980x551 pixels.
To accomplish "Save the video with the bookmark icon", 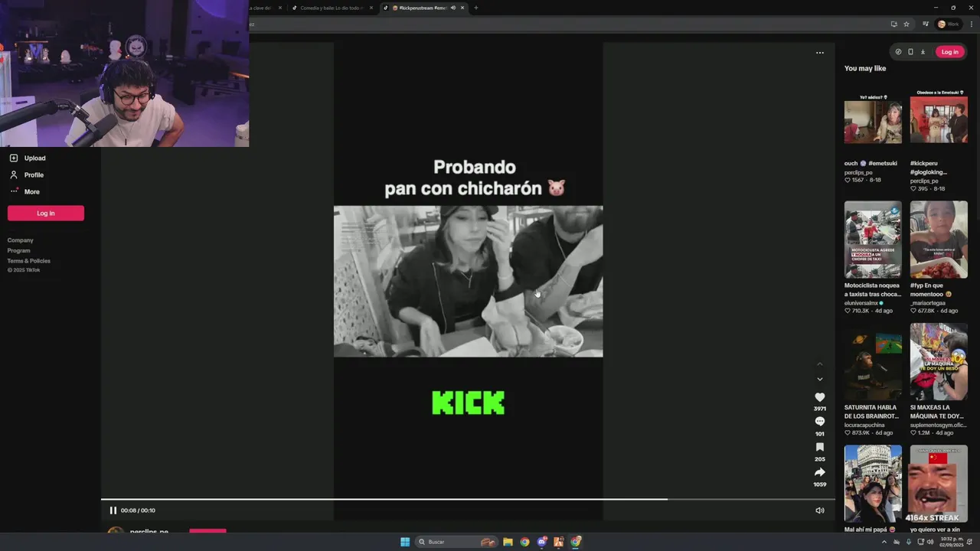I will pyautogui.click(x=819, y=447).
